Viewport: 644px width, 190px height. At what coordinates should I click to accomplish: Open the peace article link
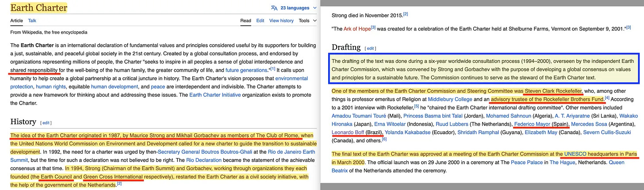point(158,86)
